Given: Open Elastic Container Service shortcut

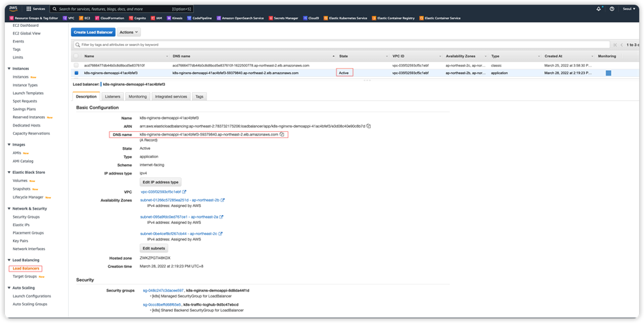Looking at the screenshot, I should coord(440,18).
